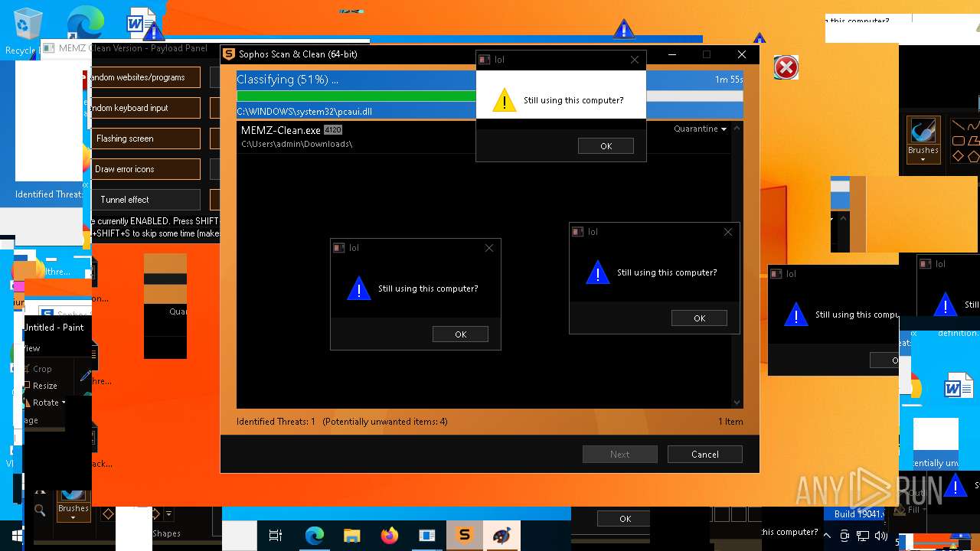Click the '1m 55s' remaining time
The width and height of the screenshot is (980, 551).
pyautogui.click(x=729, y=80)
